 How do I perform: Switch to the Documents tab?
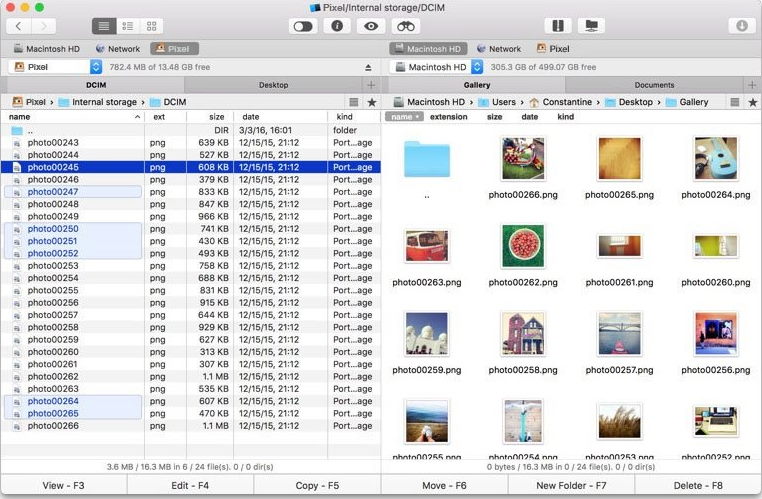click(x=654, y=85)
